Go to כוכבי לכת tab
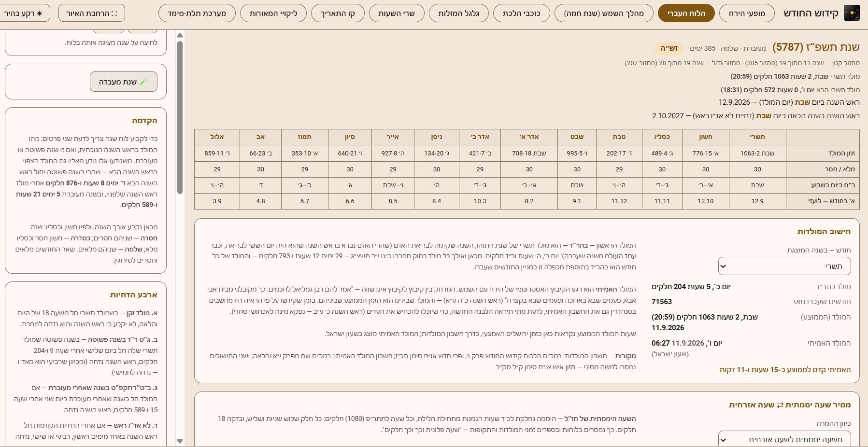This screenshot has width=868, height=447. tap(522, 14)
